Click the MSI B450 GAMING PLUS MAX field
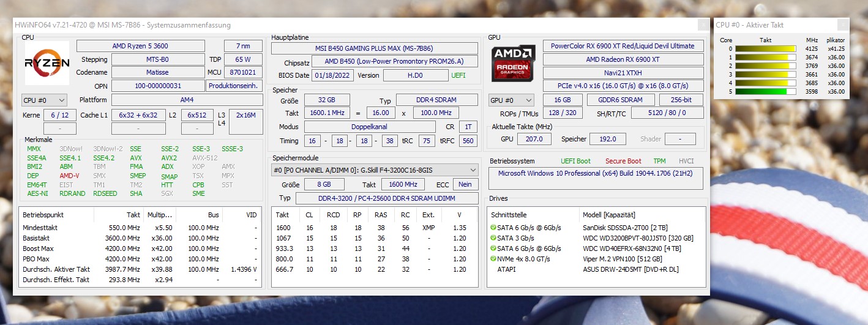868x325 pixels. [375, 48]
